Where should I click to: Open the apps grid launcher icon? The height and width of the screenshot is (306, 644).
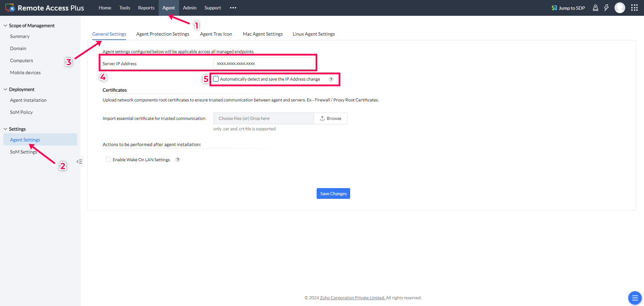point(634,8)
